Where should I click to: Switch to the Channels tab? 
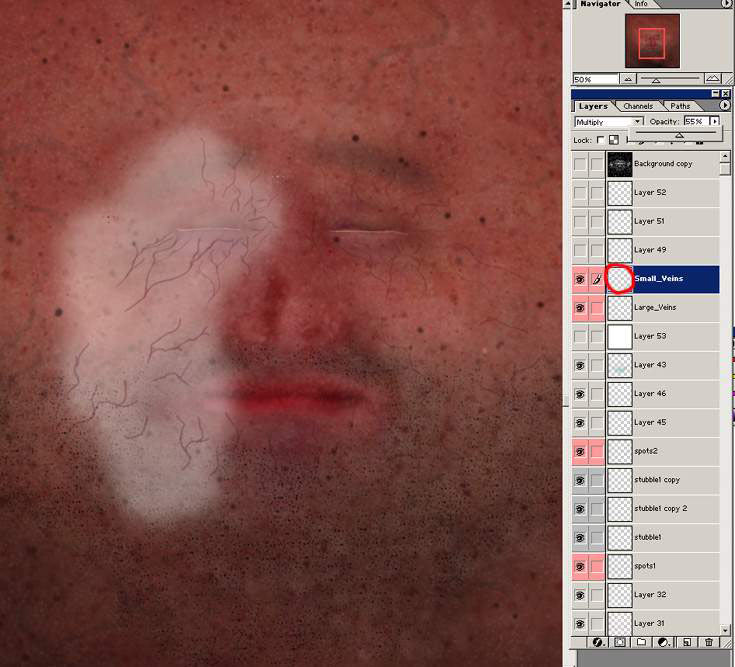coord(638,106)
